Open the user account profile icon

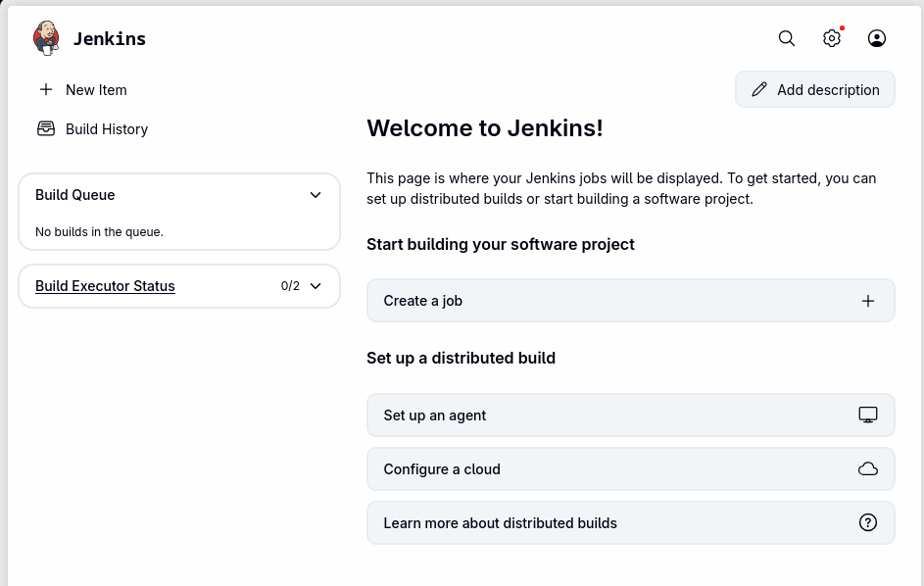point(877,38)
